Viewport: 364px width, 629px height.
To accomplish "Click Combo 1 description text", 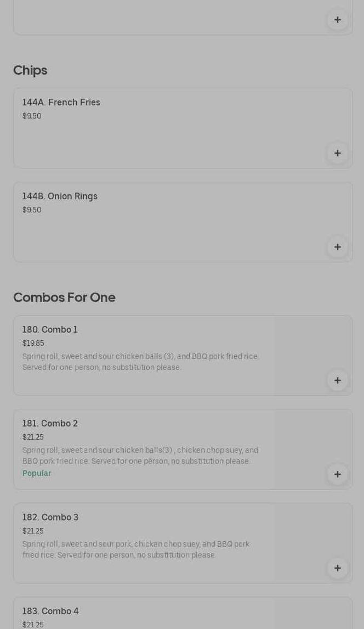I will [141, 362].
